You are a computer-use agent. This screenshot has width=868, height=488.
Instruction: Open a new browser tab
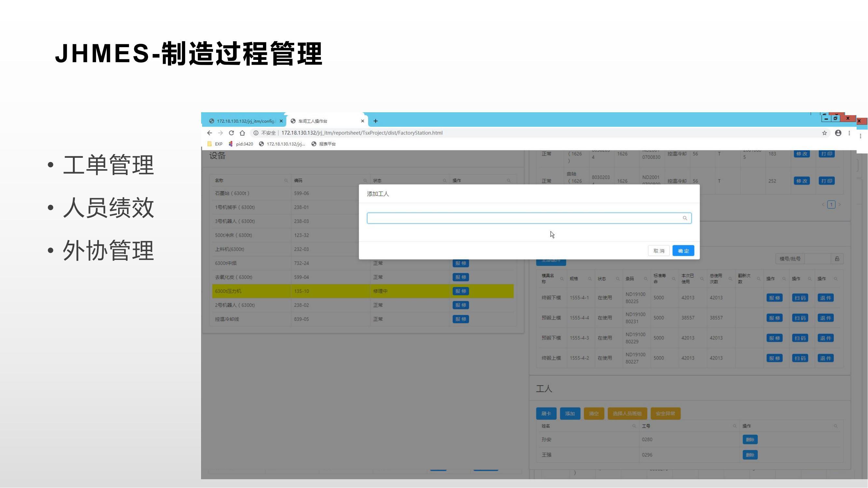[x=375, y=121]
